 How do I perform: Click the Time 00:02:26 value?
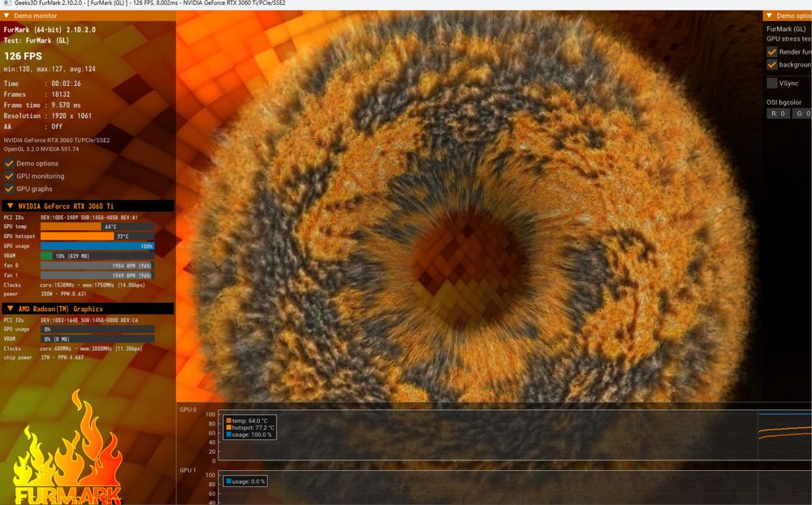coord(66,84)
